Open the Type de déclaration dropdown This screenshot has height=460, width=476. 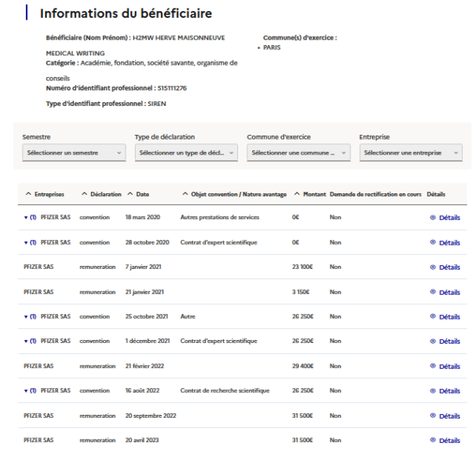click(186, 153)
